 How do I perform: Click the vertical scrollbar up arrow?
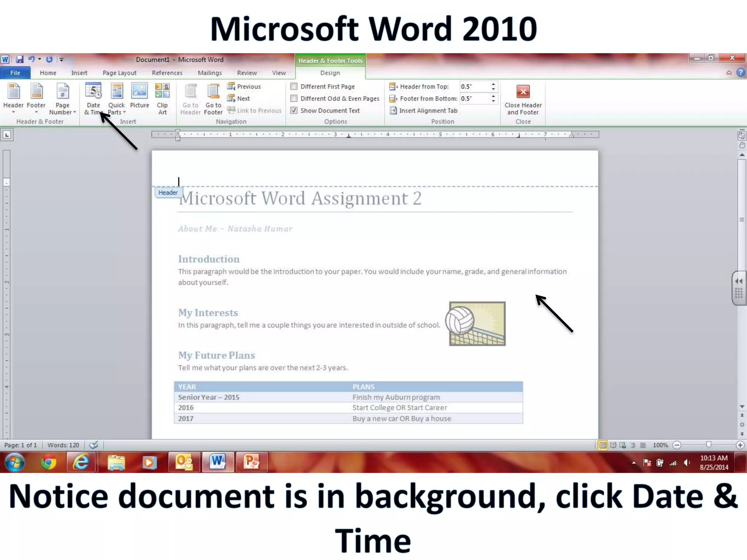click(742, 155)
